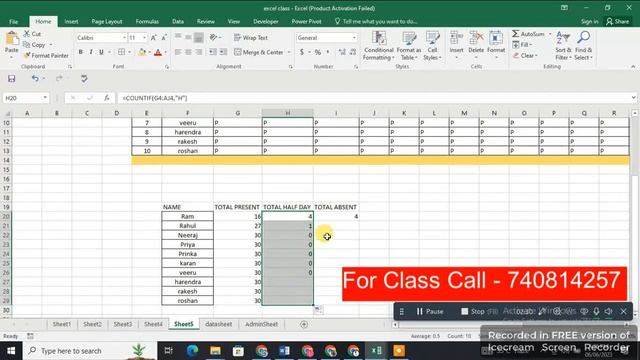Open the Font size dropdown
640x360 pixels.
144,38
